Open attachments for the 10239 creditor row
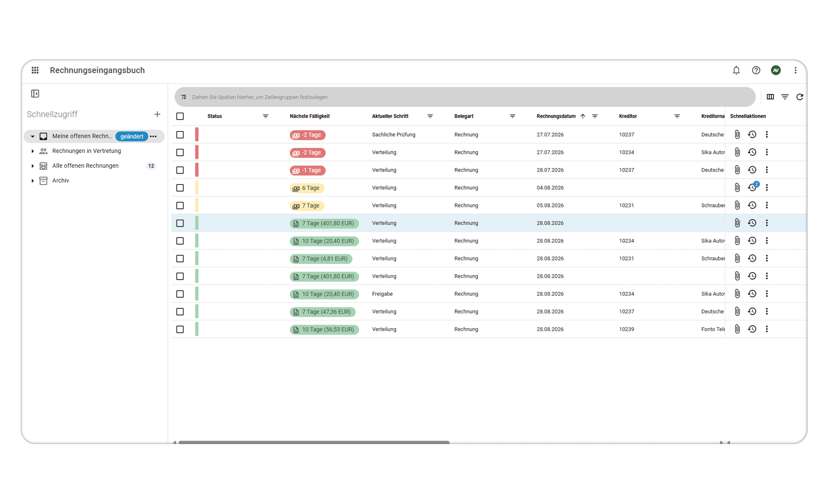The width and height of the screenshot is (827, 504). click(737, 329)
